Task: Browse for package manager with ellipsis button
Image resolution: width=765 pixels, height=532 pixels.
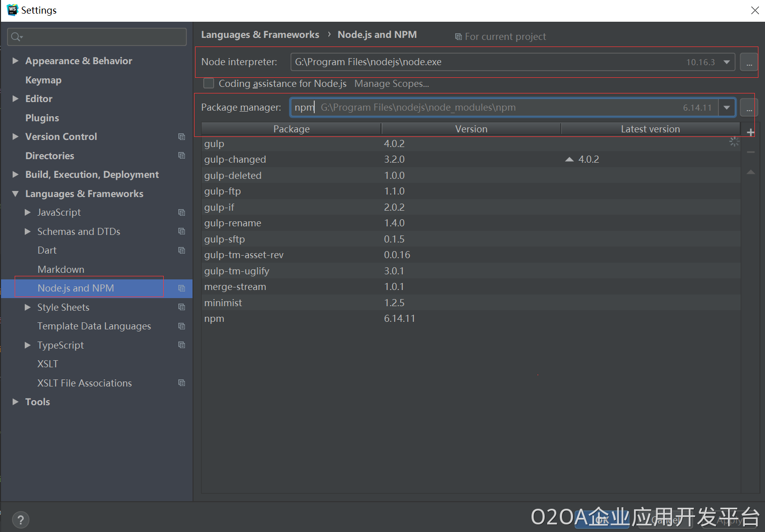Action: coord(749,108)
